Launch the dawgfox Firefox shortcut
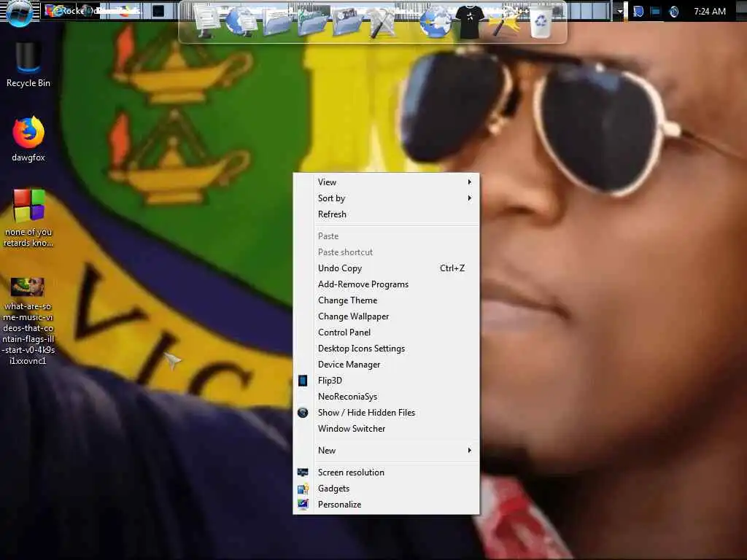Viewport: 747px width, 560px height. click(28, 139)
